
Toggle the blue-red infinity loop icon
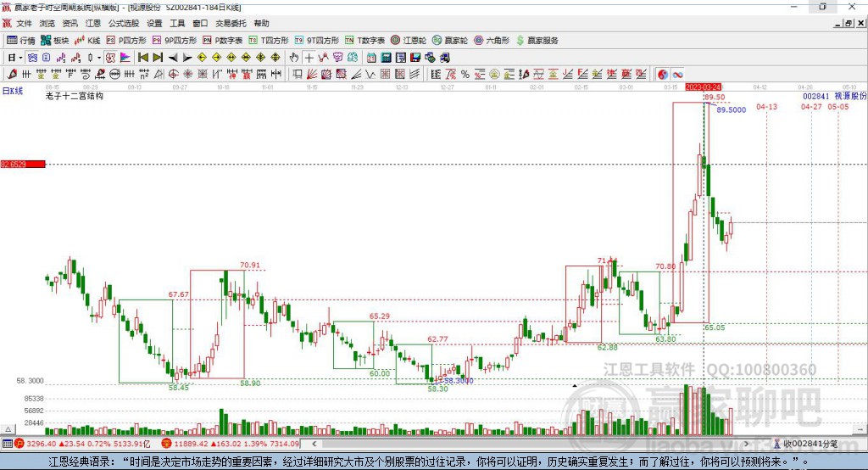click(x=677, y=75)
